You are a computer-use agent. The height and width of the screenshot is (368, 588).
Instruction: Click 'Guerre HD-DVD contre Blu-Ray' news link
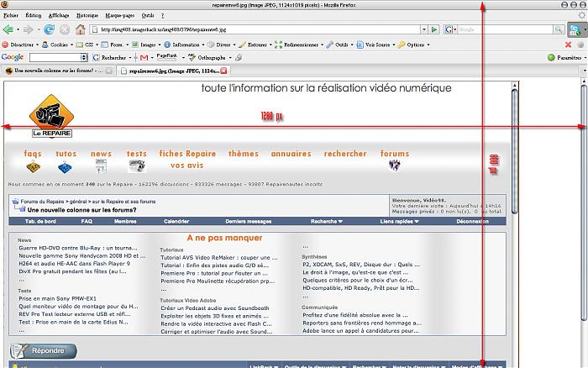(x=78, y=248)
